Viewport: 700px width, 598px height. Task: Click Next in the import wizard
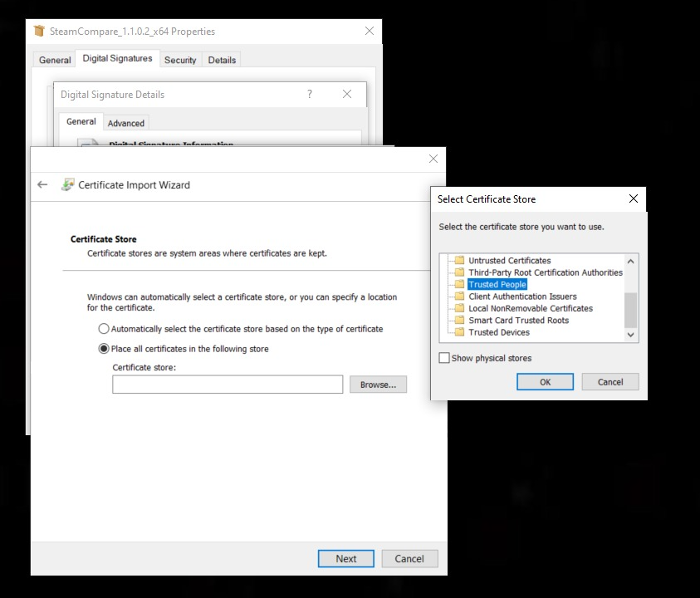pyautogui.click(x=346, y=559)
